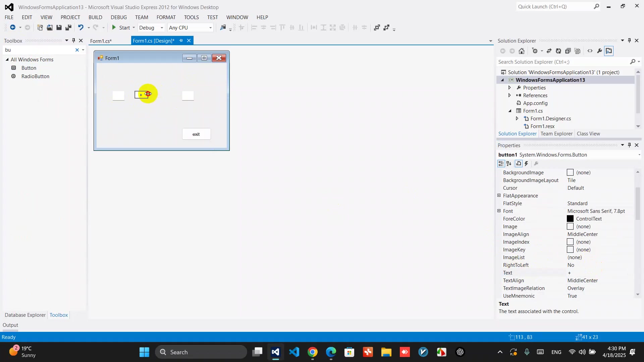644x362 pixels.
Task: Toggle Categorized view in Properties panel
Action: [501, 164]
